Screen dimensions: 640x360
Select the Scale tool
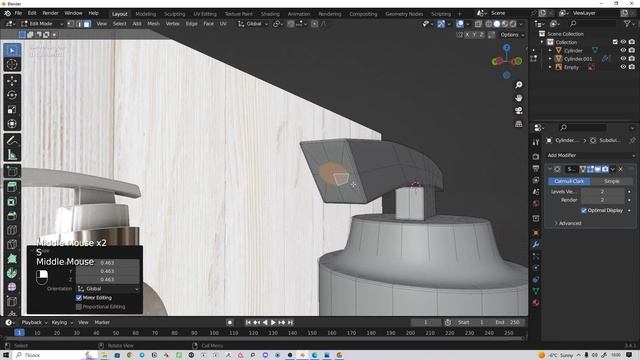pyautogui.click(x=12, y=109)
